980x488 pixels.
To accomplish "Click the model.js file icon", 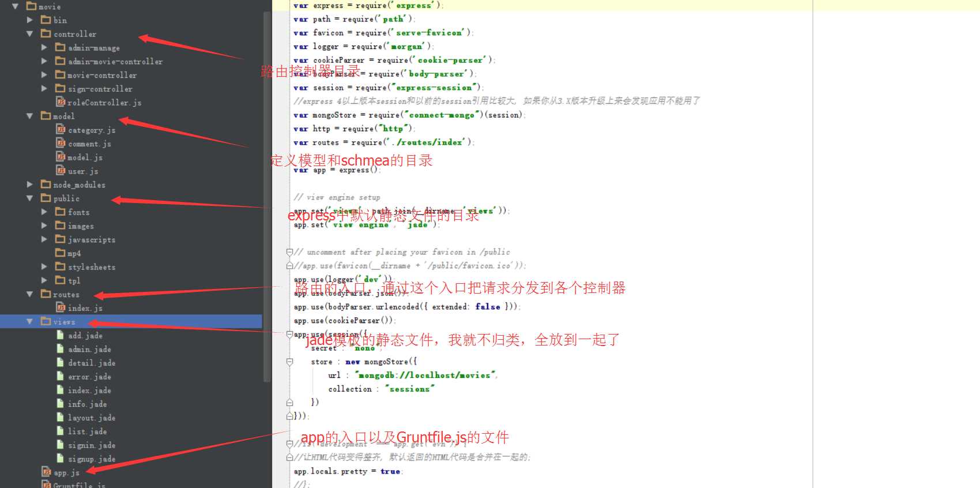I will tap(61, 156).
